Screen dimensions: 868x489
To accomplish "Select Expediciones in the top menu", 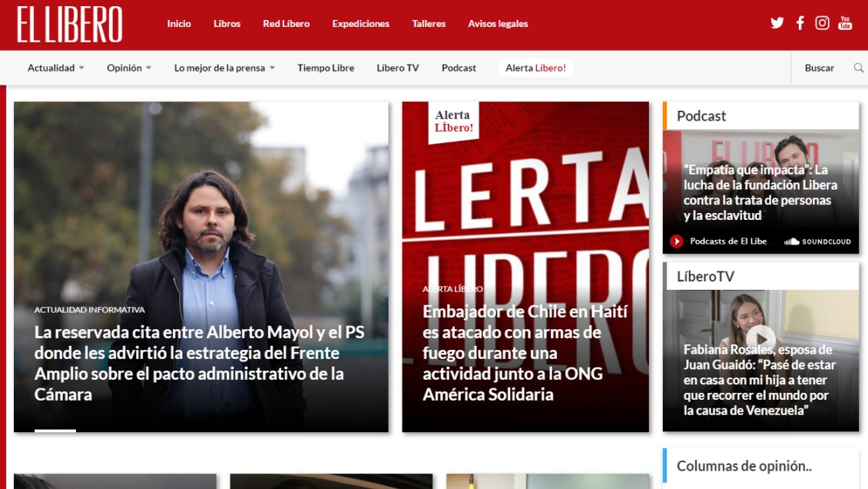I will 361,24.
